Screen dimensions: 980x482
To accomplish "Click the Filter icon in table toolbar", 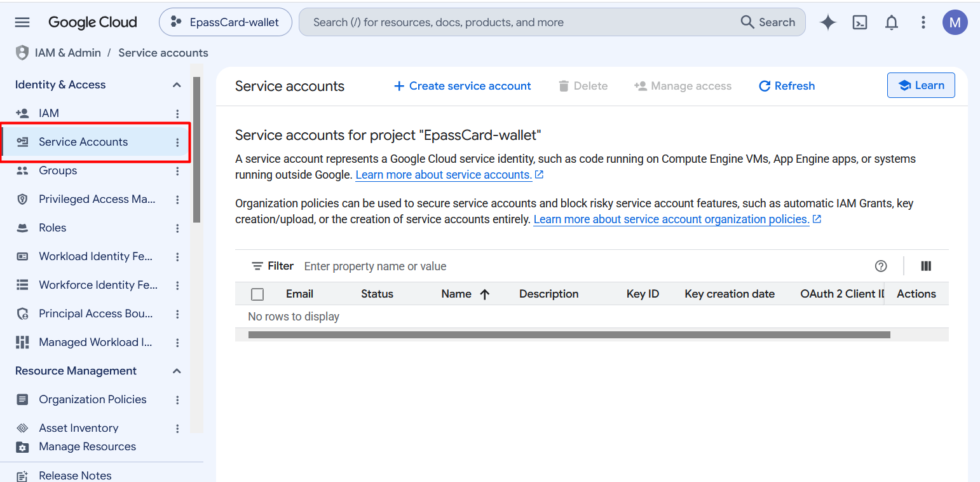I will coord(257,266).
